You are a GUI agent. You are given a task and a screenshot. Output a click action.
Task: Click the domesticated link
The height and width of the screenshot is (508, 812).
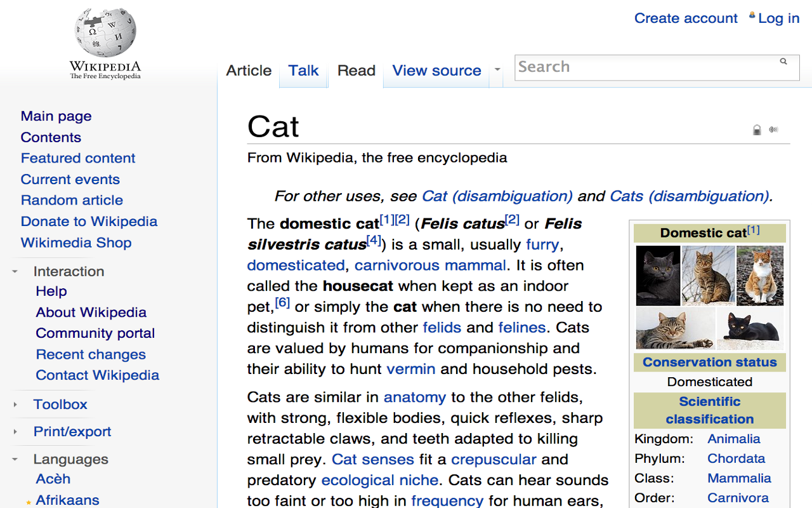coord(296,265)
